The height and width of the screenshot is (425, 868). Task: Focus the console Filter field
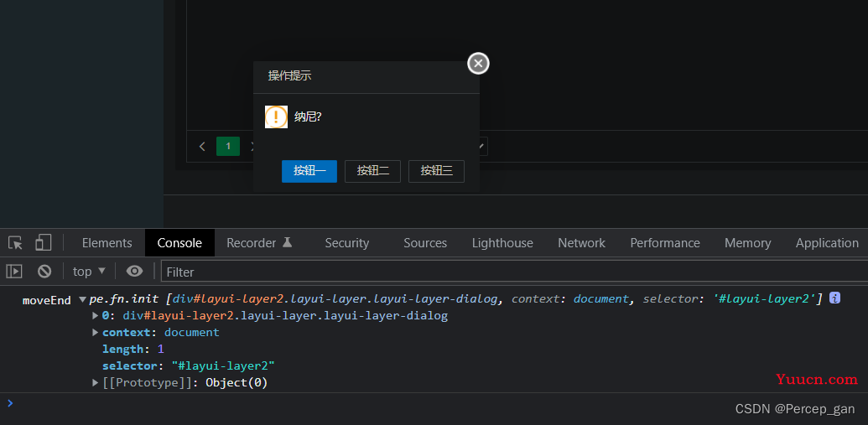515,272
